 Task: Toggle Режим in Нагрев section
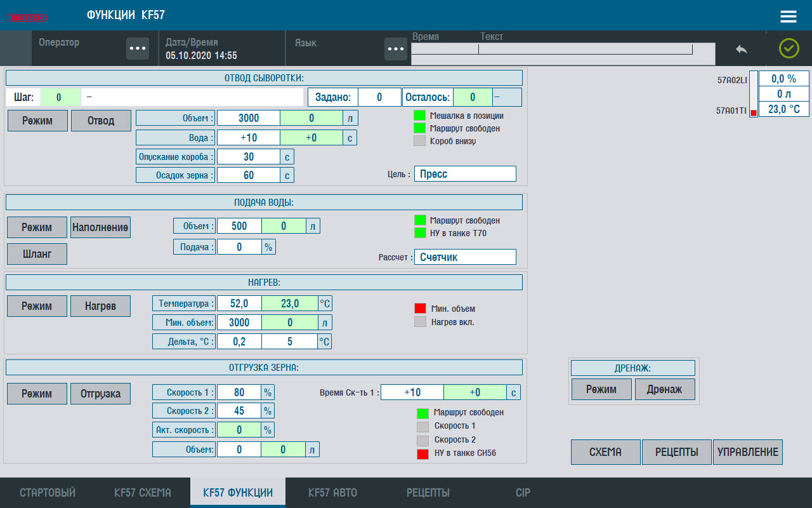point(37,306)
